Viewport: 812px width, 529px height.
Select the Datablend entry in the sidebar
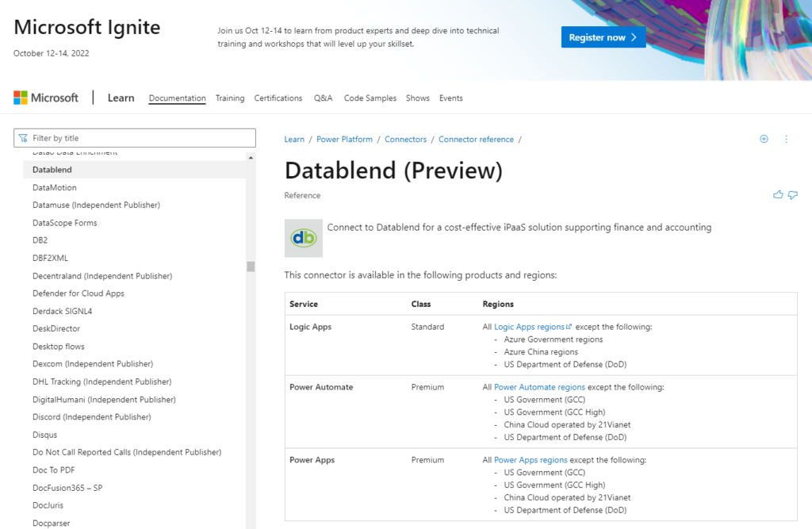[x=52, y=169]
